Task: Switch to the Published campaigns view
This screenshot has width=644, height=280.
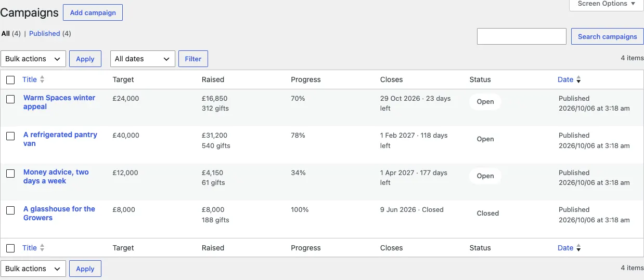Action: click(45, 33)
